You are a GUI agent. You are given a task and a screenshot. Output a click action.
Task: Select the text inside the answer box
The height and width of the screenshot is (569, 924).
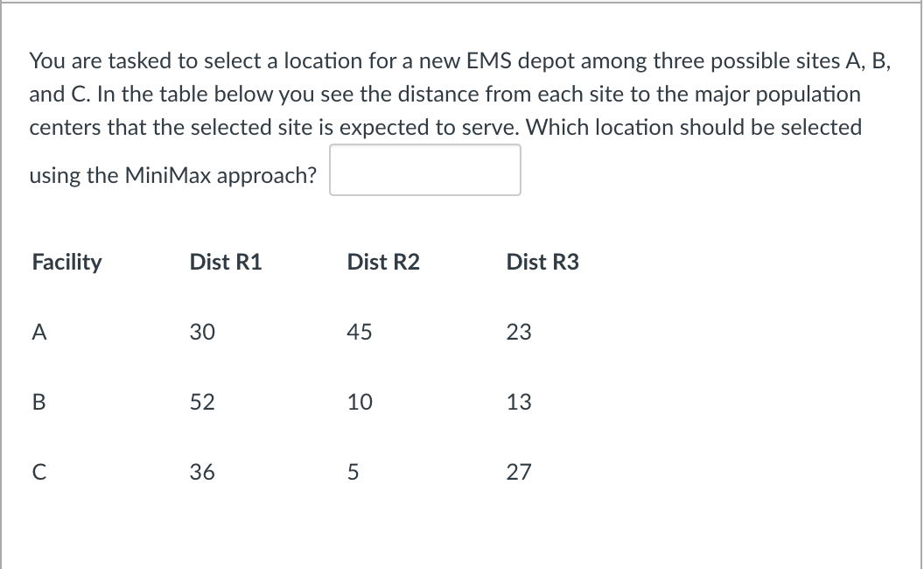424,169
